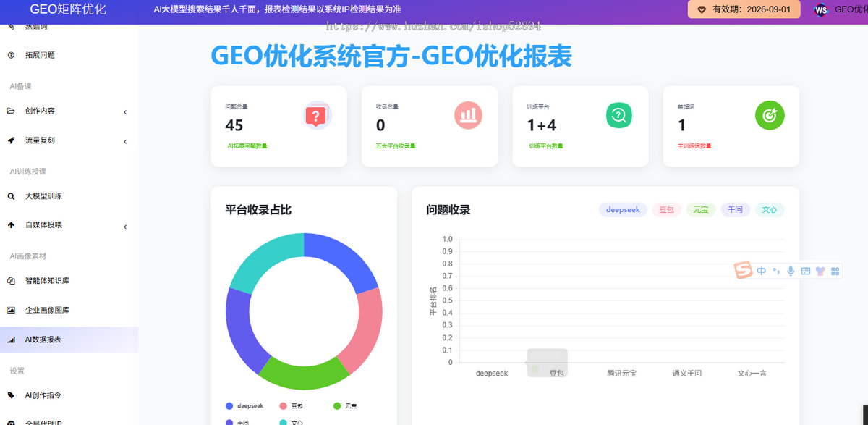This screenshot has height=425, width=868.
Task: Click the WS user avatar in header
Action: coord(820,10)
